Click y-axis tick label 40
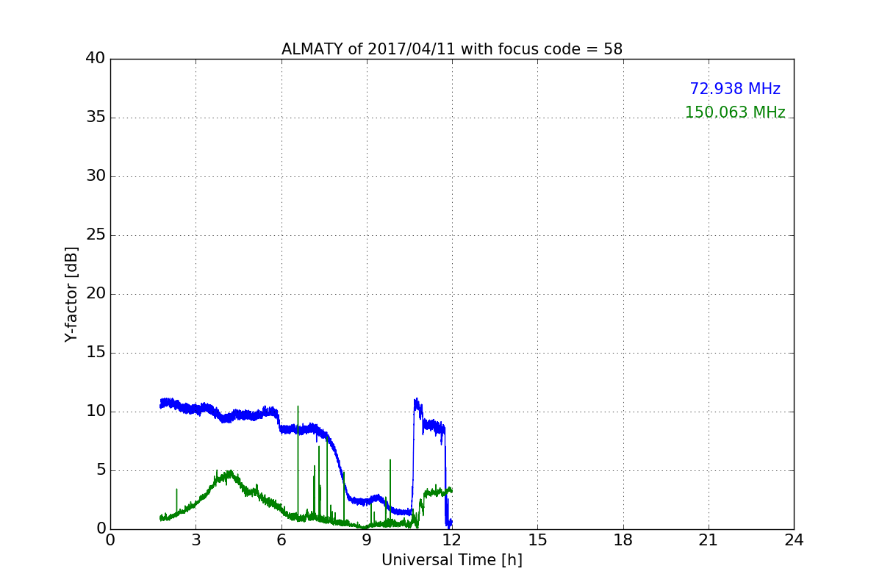The image size is (882, 588). pyautogui.click(x=96, y=59)
